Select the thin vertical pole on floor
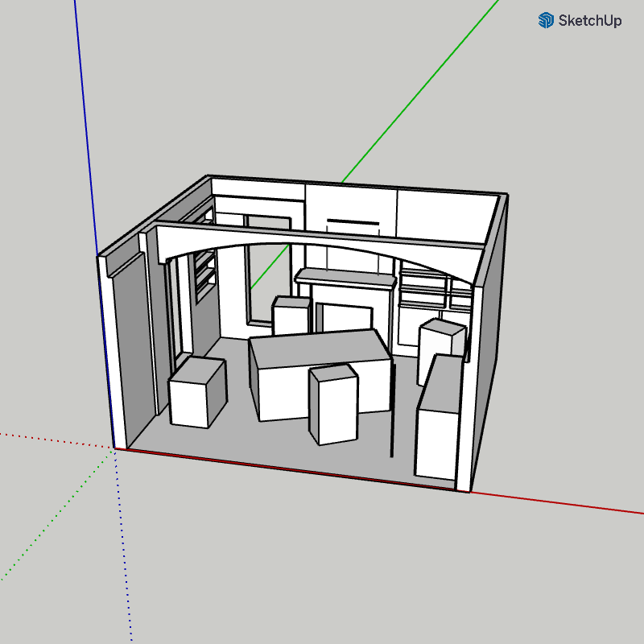The height and width of the screenshot is (644, 644). (x=392, y=409)
